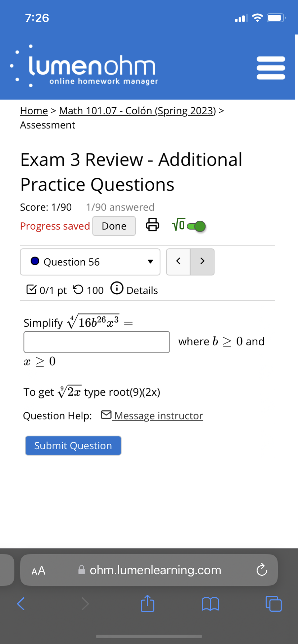The image size is (298, 644).
Task: Open the hamburger navigation menu
Action: [x=271, y=67]
